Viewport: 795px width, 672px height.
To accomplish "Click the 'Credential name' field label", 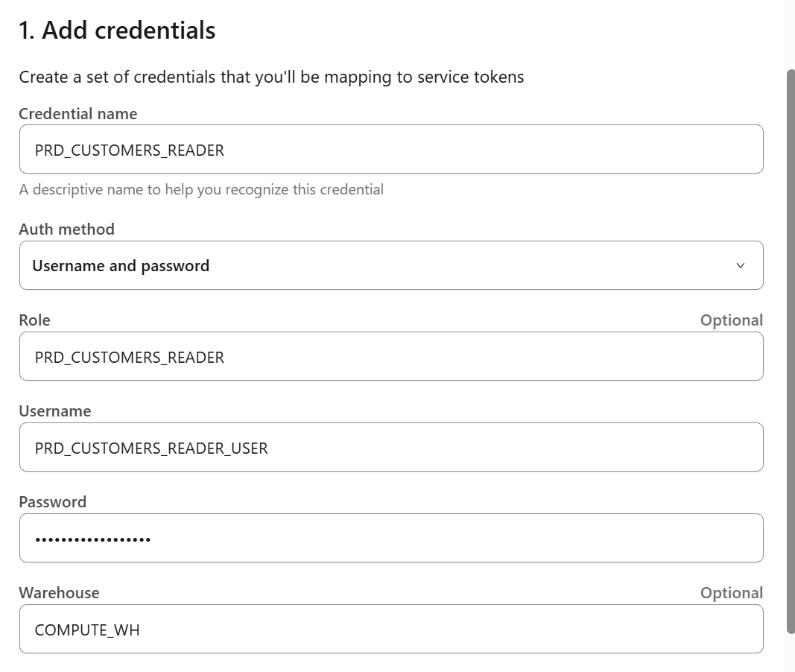I will coord(78,114).
